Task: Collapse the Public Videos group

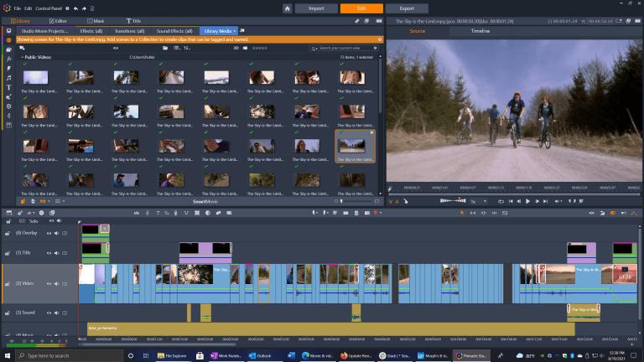Action: 23,58
